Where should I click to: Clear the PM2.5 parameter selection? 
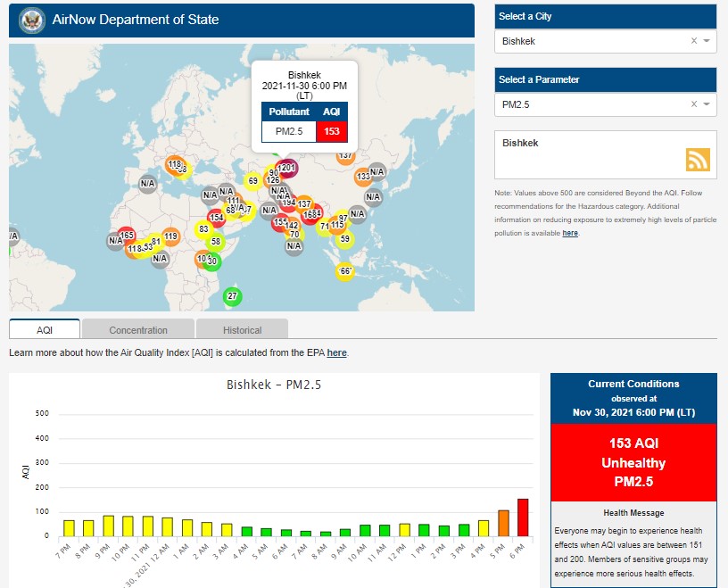click(x=693, y=104)
